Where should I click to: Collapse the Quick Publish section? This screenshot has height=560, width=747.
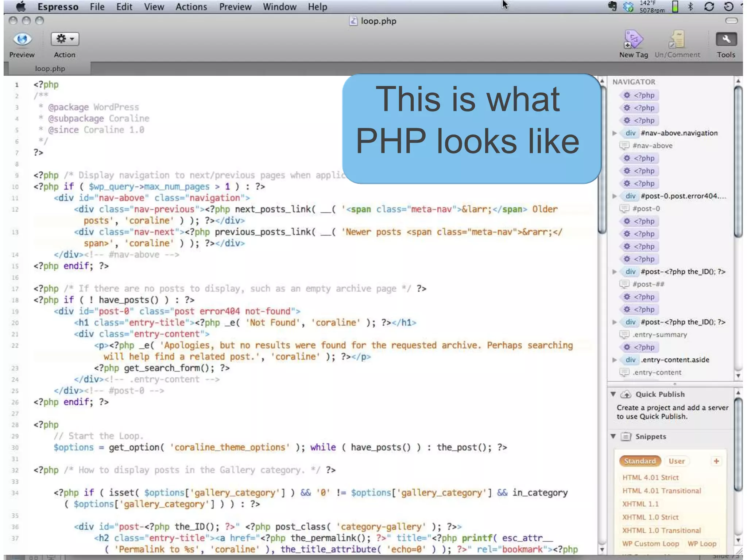click(x=614, y=394)
